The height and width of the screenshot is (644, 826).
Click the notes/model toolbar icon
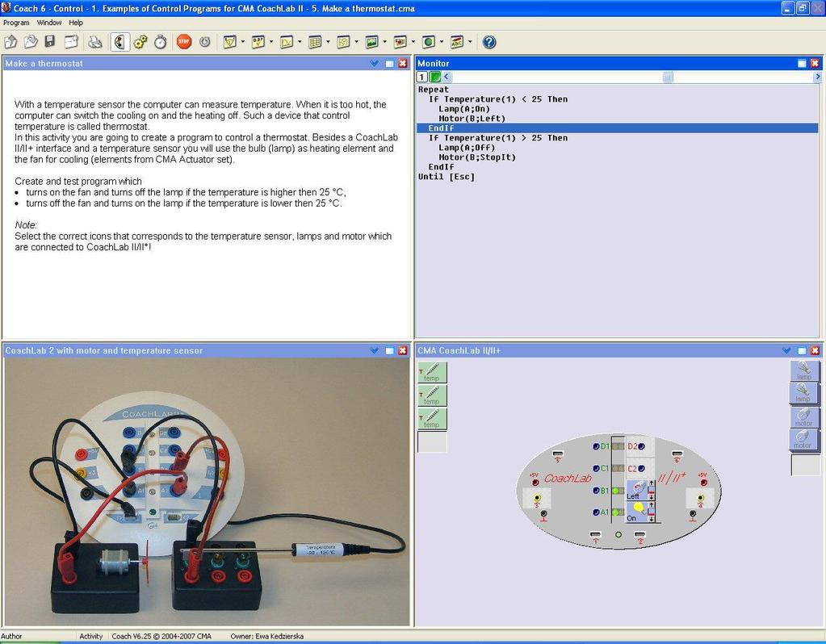pyautogui.click(x=343, y=42)
